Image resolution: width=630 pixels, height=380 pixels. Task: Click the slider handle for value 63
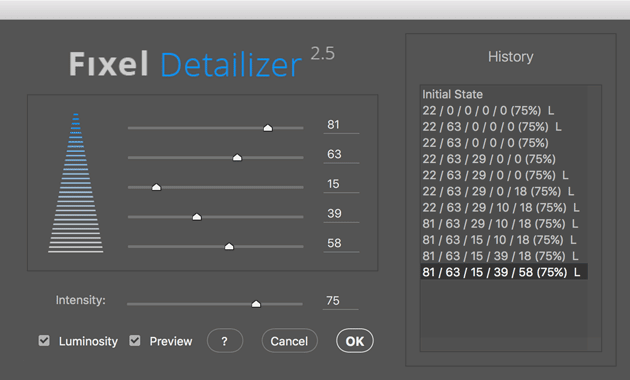click(237, 157)
